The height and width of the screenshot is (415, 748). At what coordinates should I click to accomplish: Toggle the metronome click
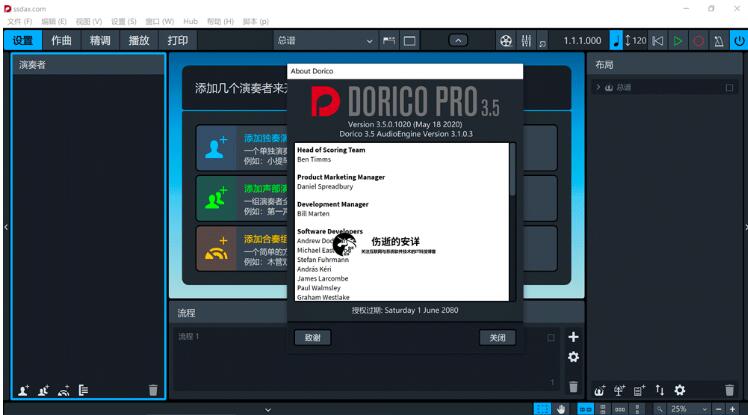tap(718, 41)
